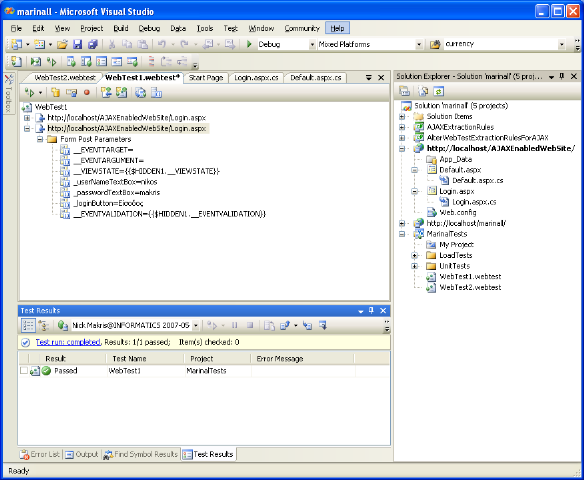Expand the UnitTests folder

(415, 266)
